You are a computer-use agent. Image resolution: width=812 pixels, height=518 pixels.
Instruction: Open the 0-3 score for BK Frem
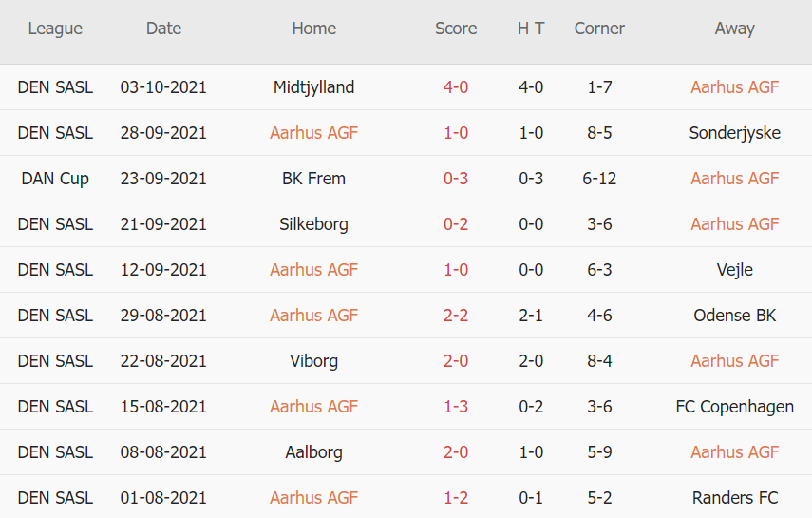click(x=456, y=179)
